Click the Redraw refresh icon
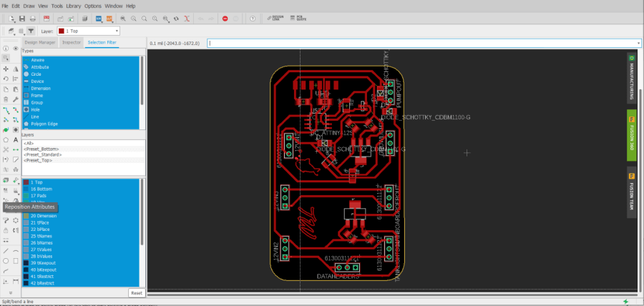This screenshot has width=644, height=306. coord(176,19)
